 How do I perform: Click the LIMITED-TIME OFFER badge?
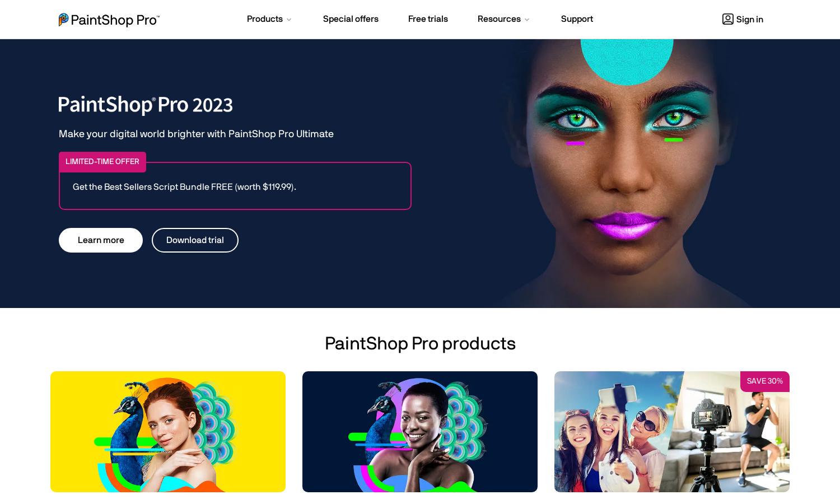click(102, 162)
